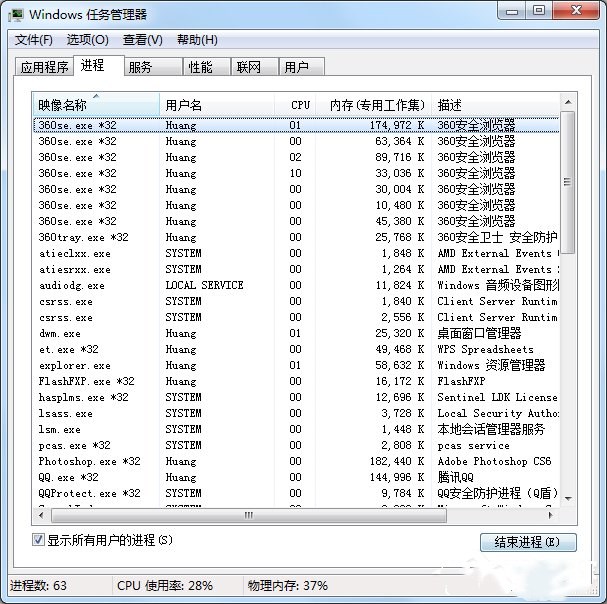607x604 pixels.
Task: Click horizontal scrollbar right arrow
Action: tap(551, 515)
